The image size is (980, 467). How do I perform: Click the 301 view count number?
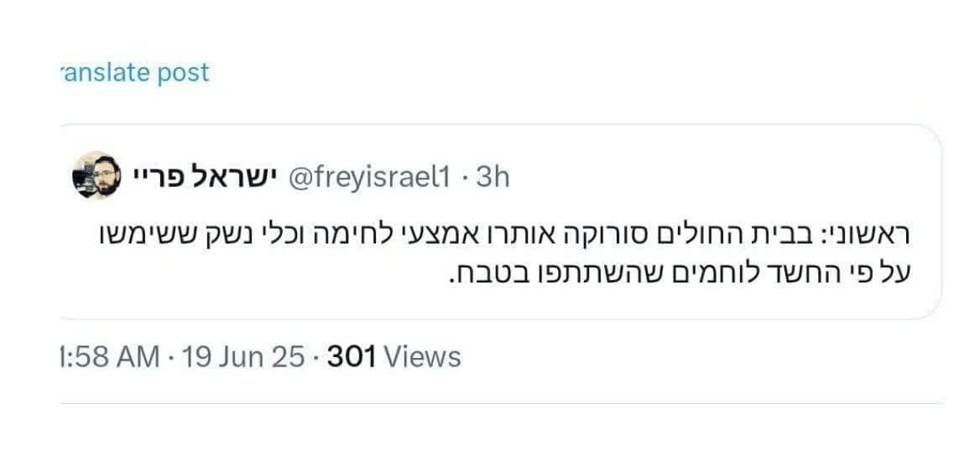[352, 357]
